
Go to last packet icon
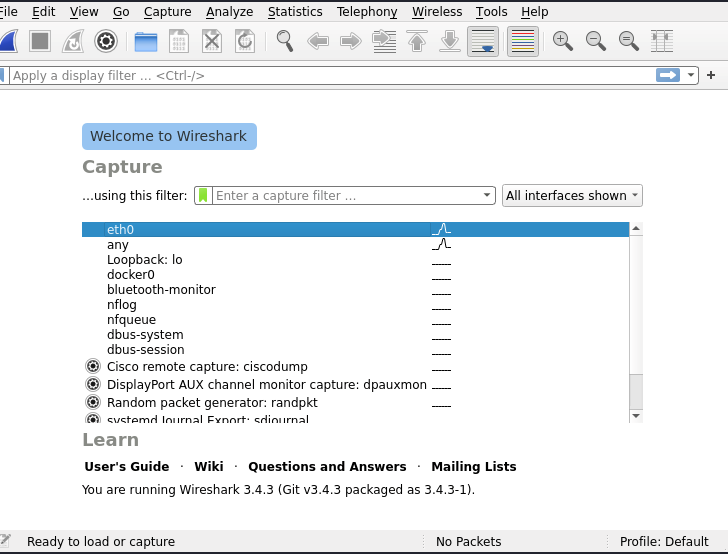coord(450,41)
